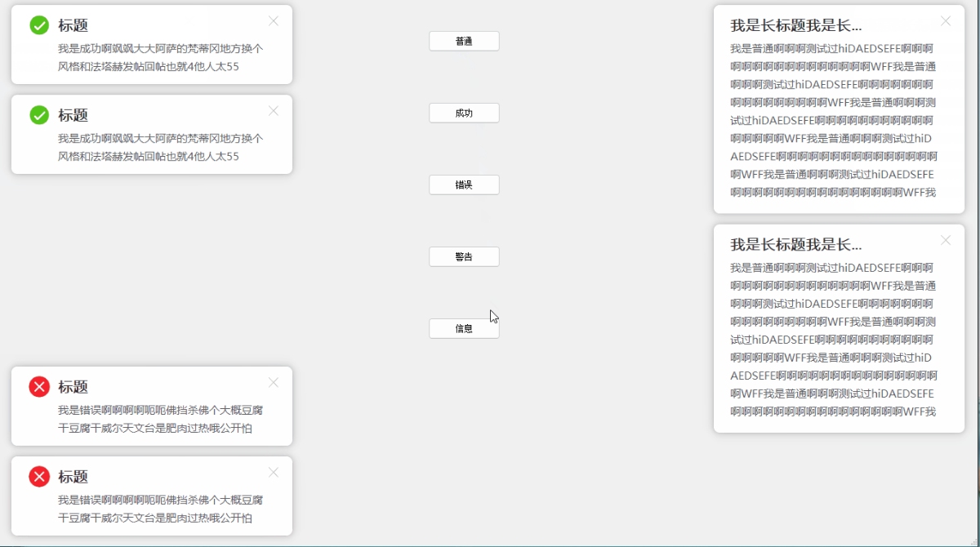Click the 信息 button
Screen dimensions: 980x547
tap(464, 328)
